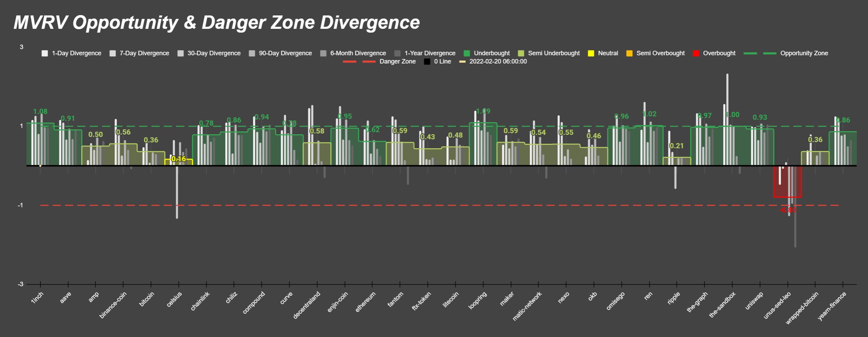The width and height of the screenshot is (868, 337).
Task: Click the the-graph axis label
Action: click(697, 302)
